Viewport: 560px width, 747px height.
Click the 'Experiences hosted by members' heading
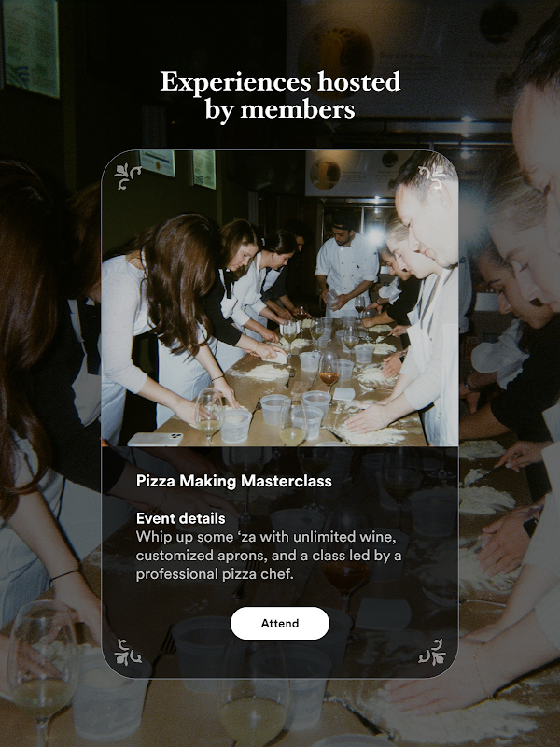click(280, 95)
